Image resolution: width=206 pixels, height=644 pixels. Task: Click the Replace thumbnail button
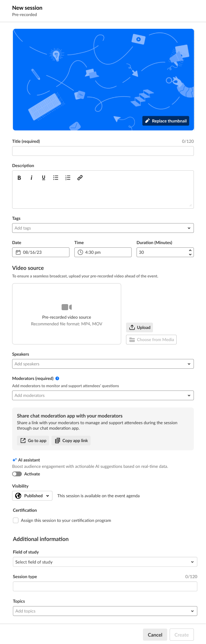166,121
